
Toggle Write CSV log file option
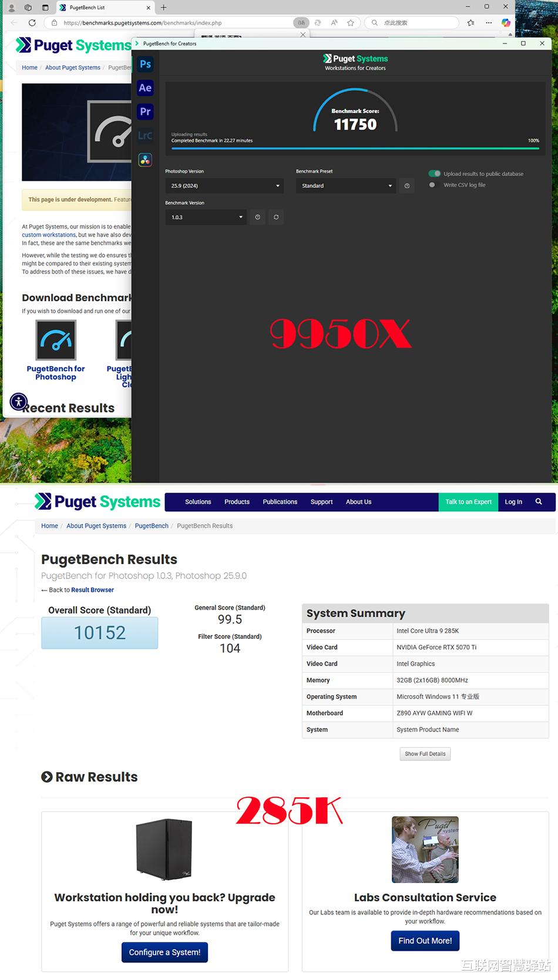[x=432, y=185]
